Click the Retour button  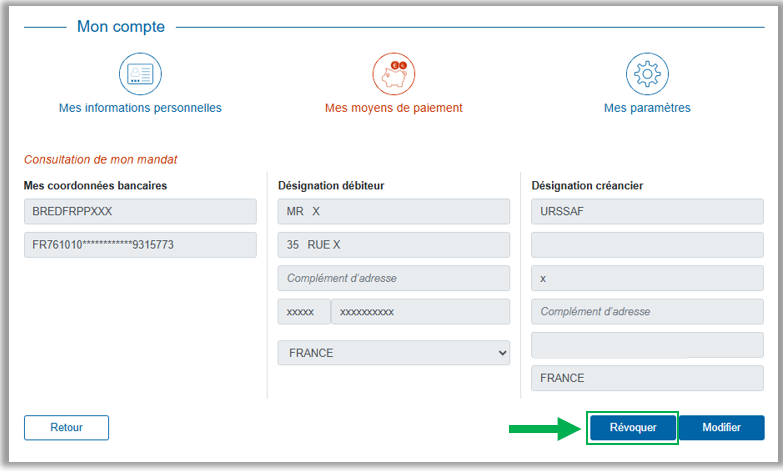(66, 428)
